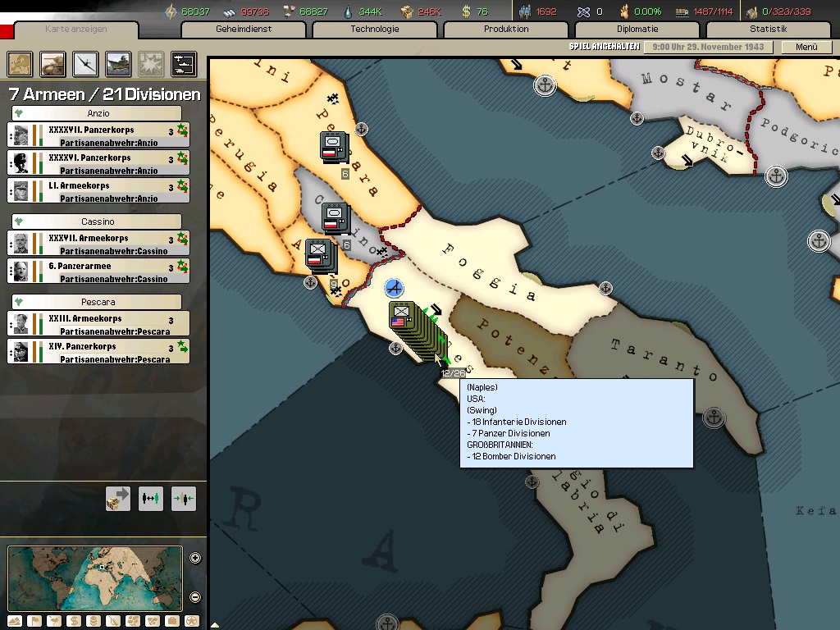This screenshot has width=840, height=630.
Task: Click the blue air mission marker near Naples
Action: (395, 288)
